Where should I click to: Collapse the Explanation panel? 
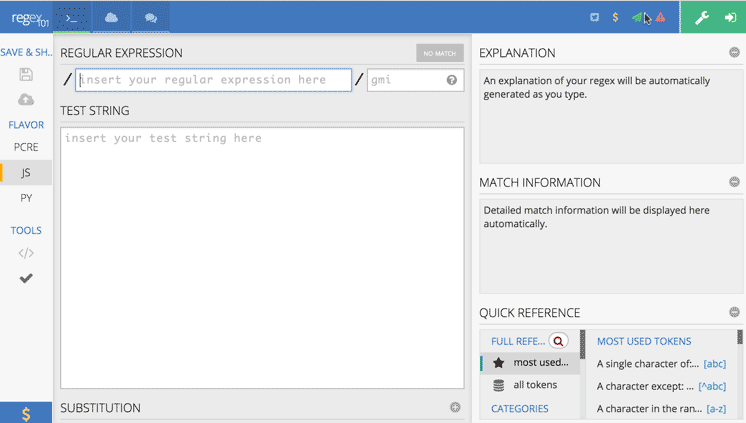click(734, 53)
